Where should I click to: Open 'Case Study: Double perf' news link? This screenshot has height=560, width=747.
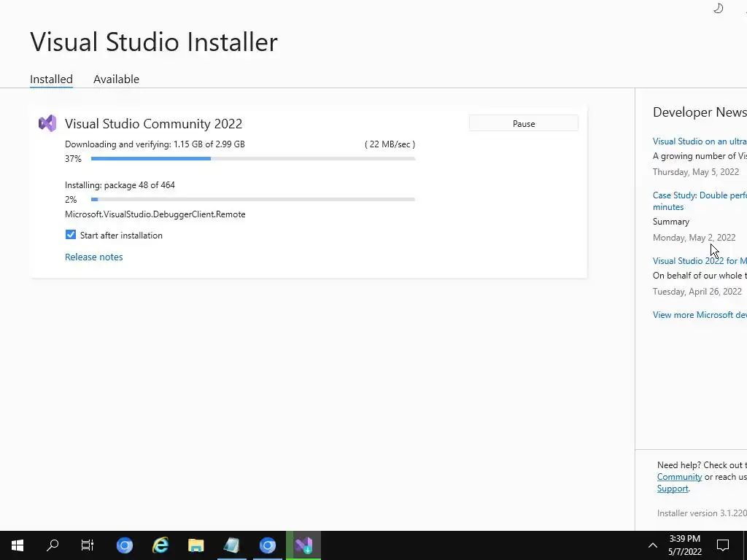coord(700,201)
